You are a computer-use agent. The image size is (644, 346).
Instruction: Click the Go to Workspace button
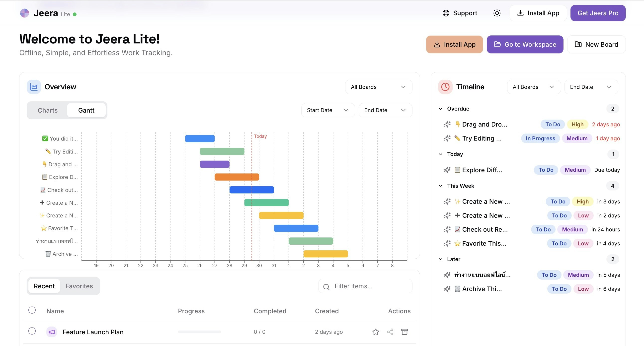[525, 44]
